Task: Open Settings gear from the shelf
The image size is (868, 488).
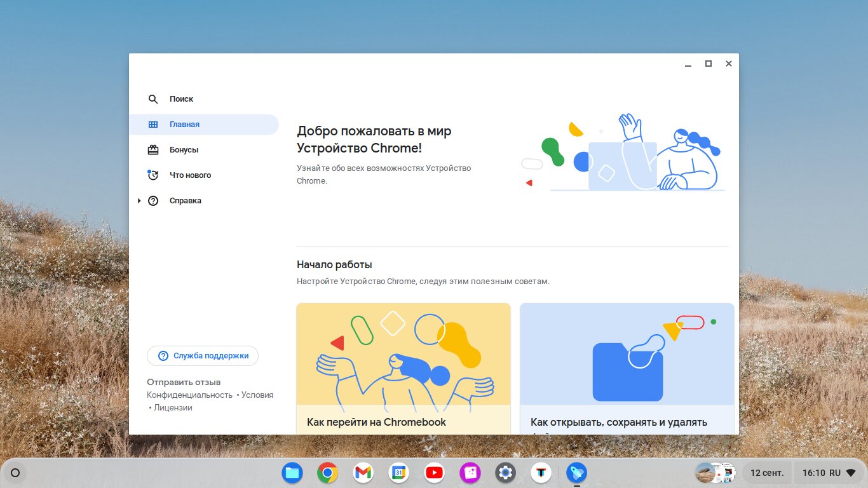Action: pyautogui.click(x=506, y=473)
